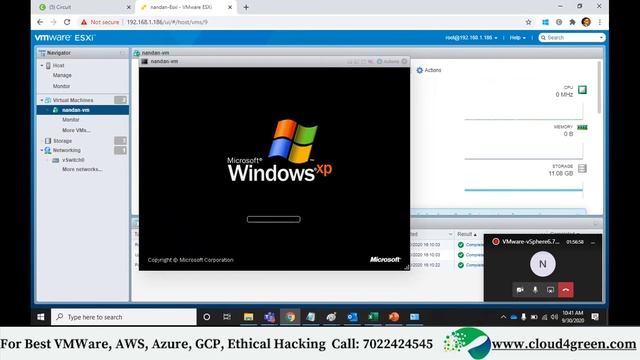
Task: Open a new browser tab
Action: point(246,7)
